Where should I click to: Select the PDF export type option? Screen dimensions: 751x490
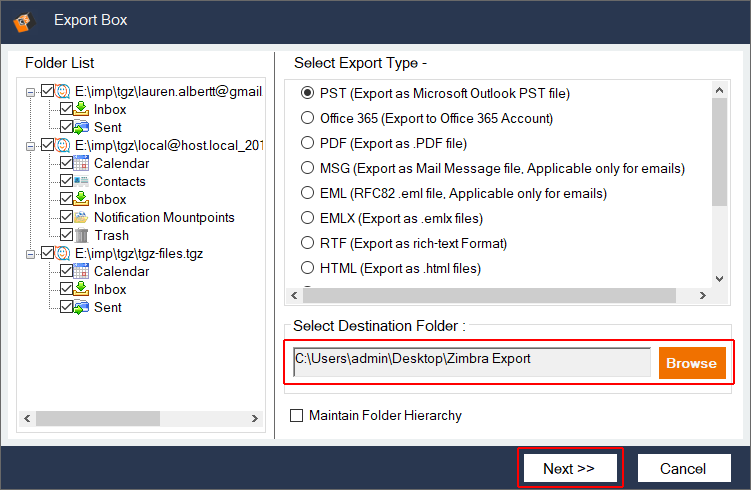point(308,143)
